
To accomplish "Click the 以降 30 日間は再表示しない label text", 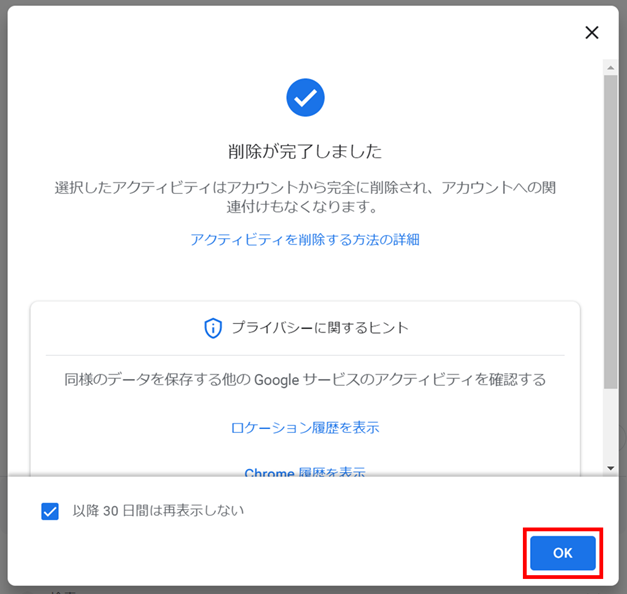I will pos(158,511).
